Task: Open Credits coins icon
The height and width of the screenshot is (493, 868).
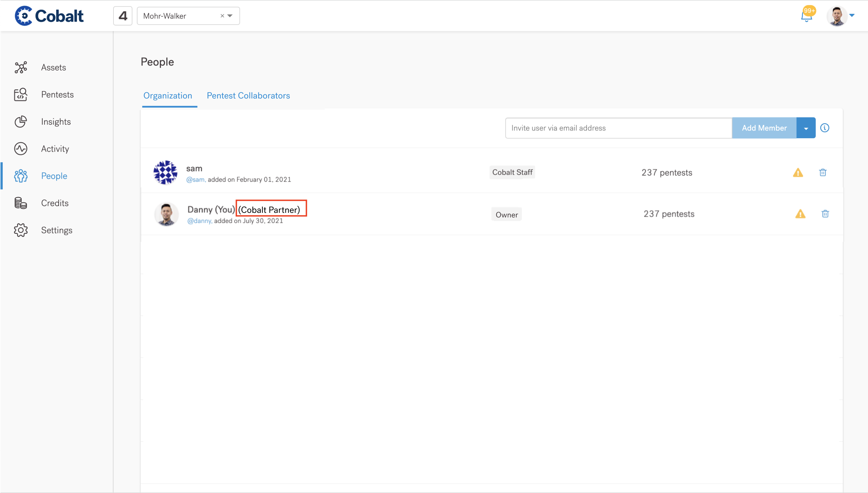Action: point(21,203)
